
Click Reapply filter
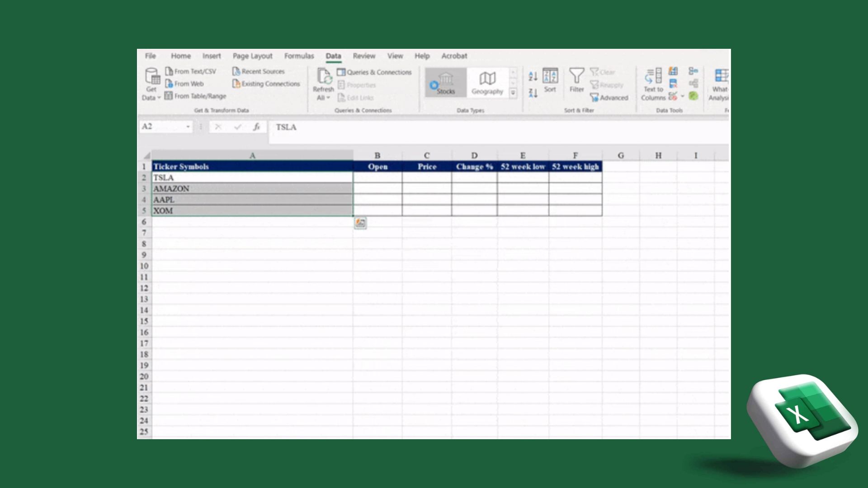click(607, 85)
